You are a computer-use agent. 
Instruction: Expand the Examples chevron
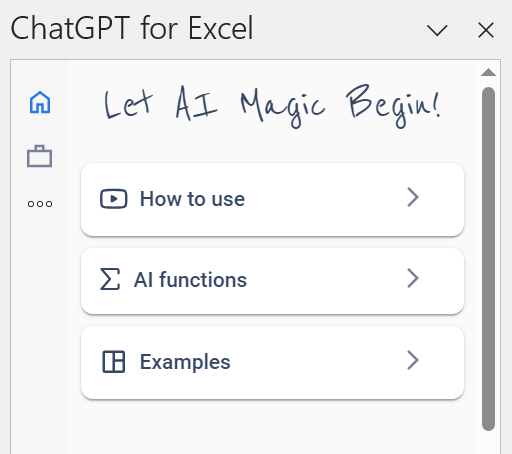(x=413, y=360)
